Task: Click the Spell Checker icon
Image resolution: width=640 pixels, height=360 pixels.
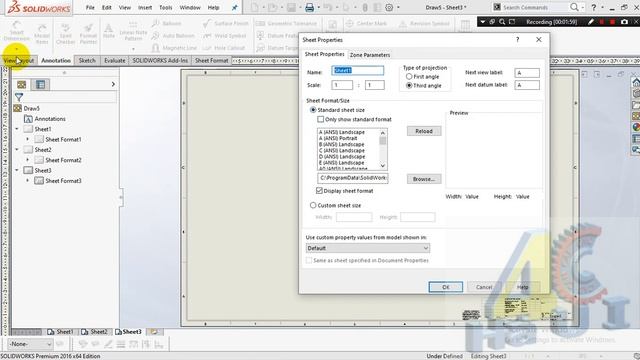Action: coord(65,33)
